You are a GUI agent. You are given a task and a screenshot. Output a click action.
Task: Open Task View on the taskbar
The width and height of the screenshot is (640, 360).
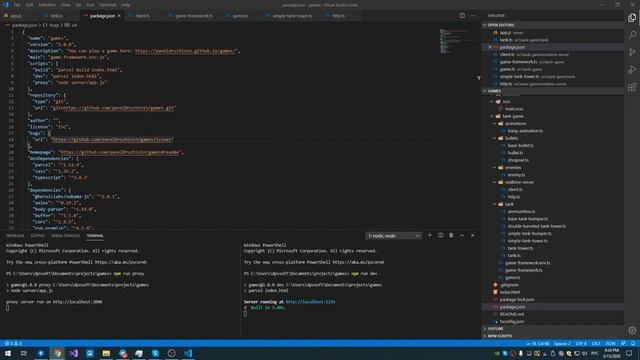[24, 353]
